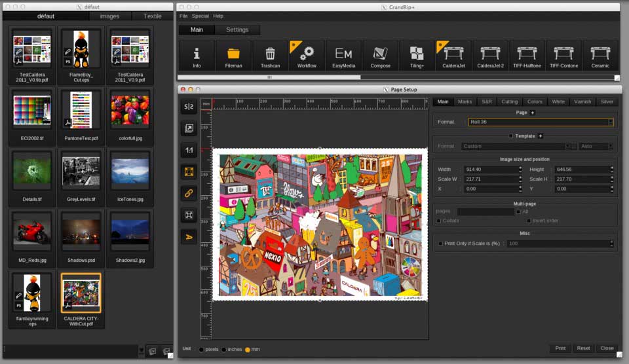Open the Cutting tab in Page Setup
Image resolution: width=629 pixels, height=364 pixels.
coord(510,102)
